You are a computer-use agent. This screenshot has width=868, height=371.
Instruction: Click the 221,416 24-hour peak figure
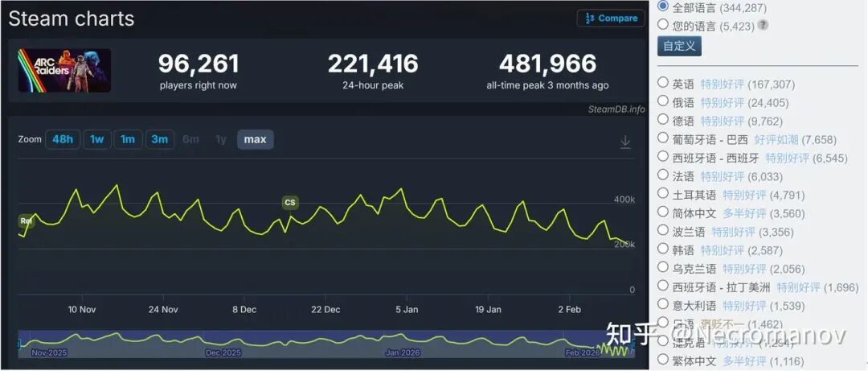pos(373,64)
